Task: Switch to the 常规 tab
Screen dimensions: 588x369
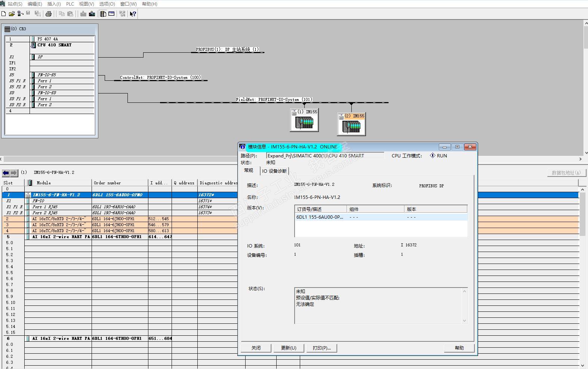Action: click(x=249, y=170)
